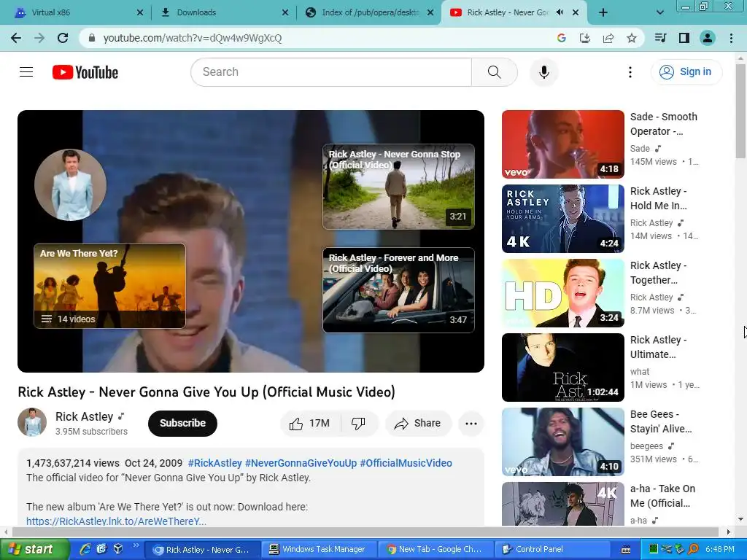Share this page from the address bar
Viewport: 747px width, 560px height.
(608, 38)
